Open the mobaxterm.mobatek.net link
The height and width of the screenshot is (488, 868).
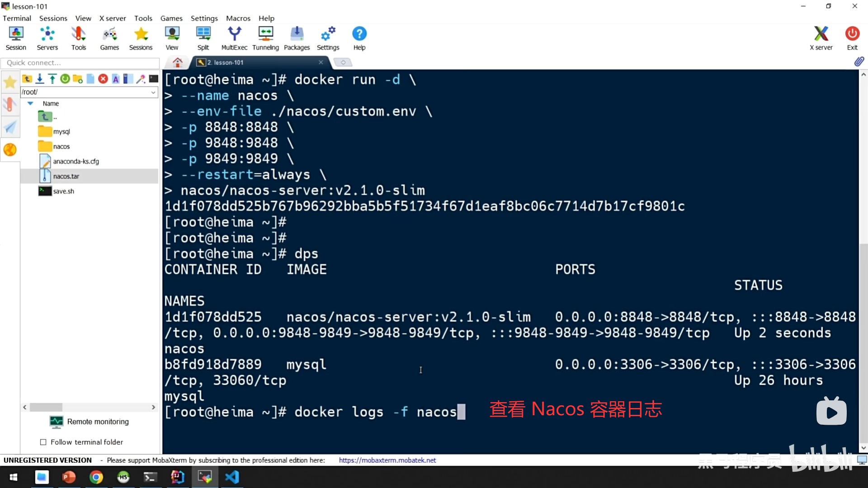[x=387, y=460]
